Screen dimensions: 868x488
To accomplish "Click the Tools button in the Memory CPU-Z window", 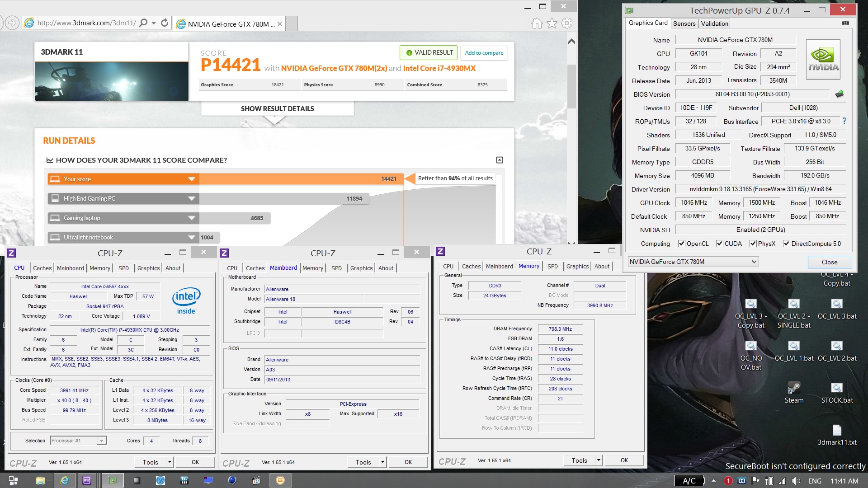I will (x=579, y=460).
